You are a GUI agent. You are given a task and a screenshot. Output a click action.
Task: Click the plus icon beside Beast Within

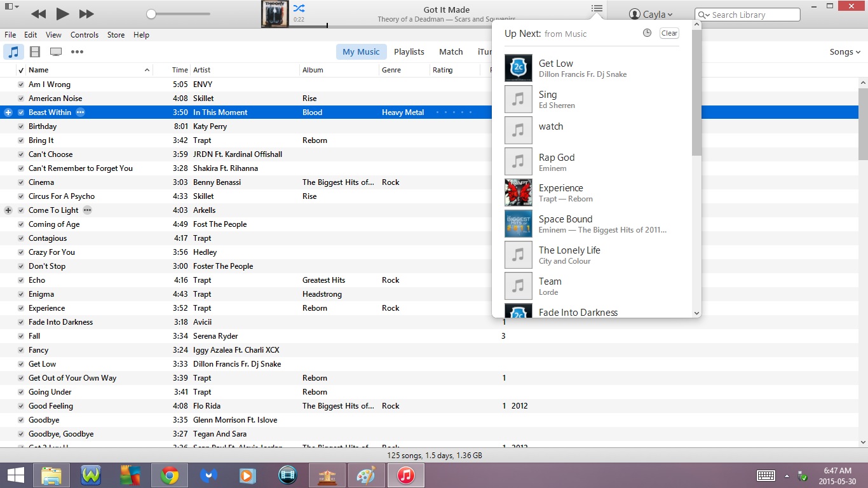tap(8, 112)
